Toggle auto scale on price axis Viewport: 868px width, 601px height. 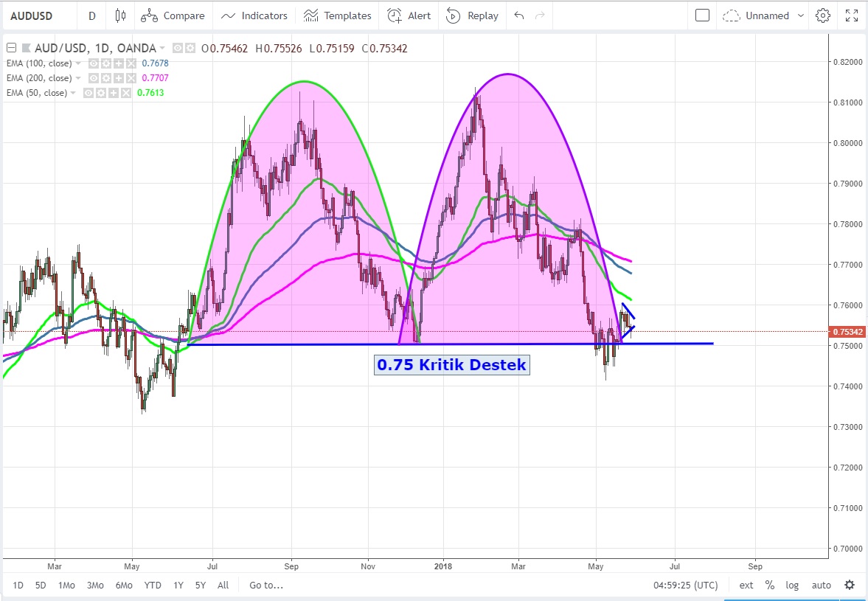click(x=821, y=586)
